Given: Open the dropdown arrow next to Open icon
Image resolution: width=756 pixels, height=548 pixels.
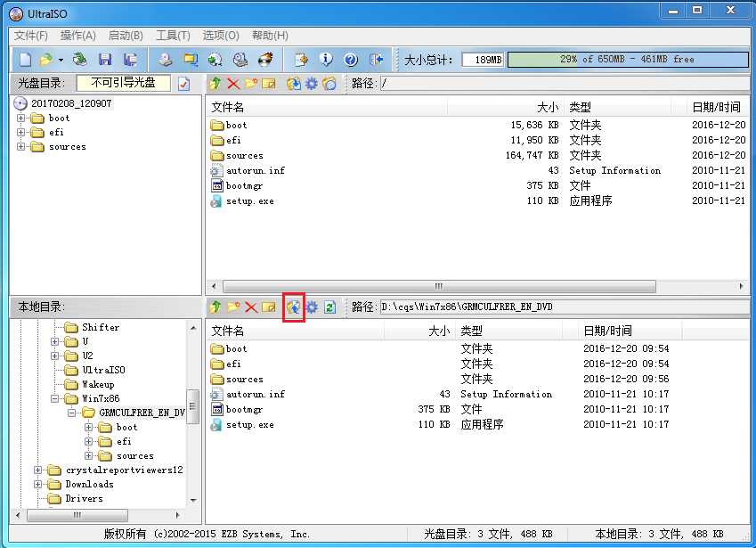Looking at the screenshot, I should pos(61,60).
